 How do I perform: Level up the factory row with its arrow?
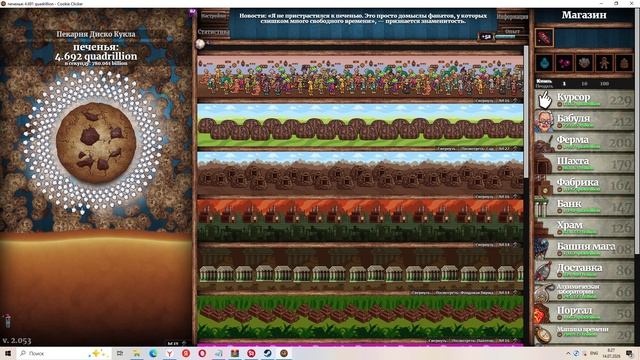point(516,244)
